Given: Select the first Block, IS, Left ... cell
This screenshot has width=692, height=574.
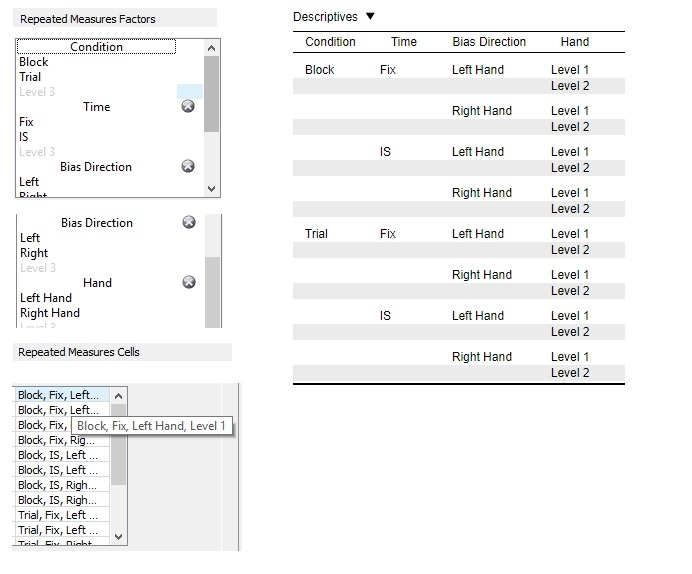Looking at the screenshot, I should click(63, 455).
